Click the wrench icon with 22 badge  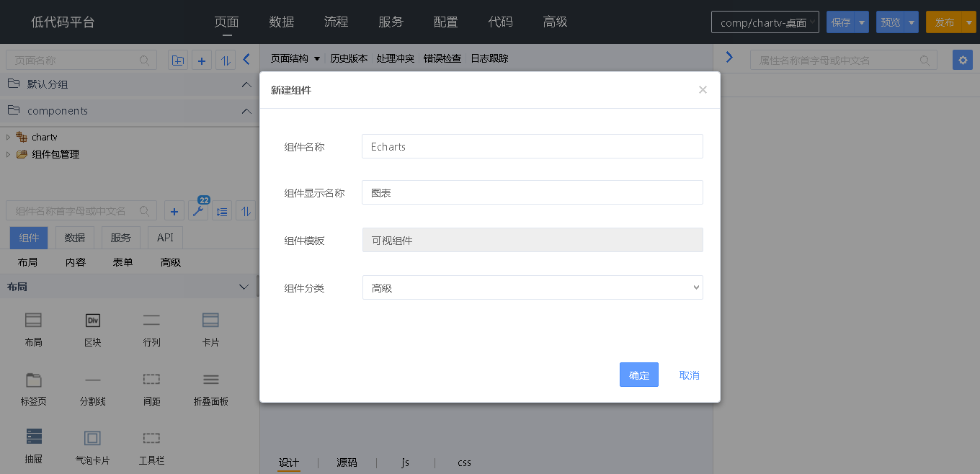[x=198, y=211]
